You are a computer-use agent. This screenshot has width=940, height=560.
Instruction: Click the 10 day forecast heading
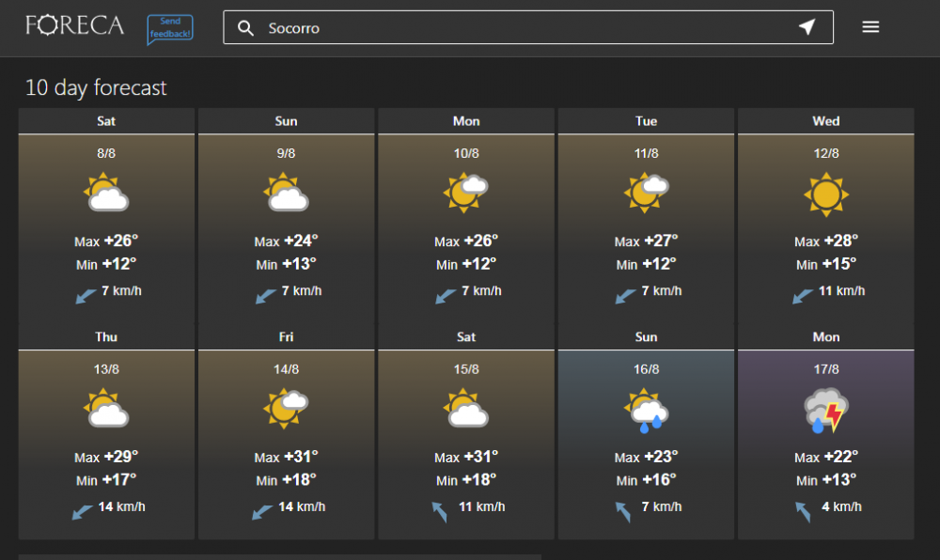click(x=96, y=87)
